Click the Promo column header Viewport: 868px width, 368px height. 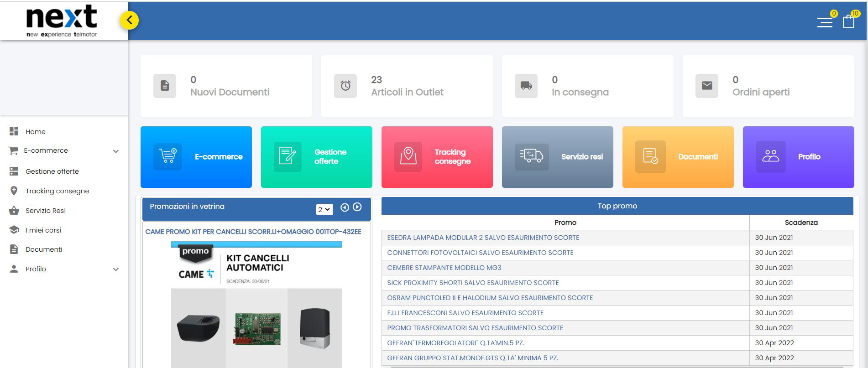tap(565, 223)
